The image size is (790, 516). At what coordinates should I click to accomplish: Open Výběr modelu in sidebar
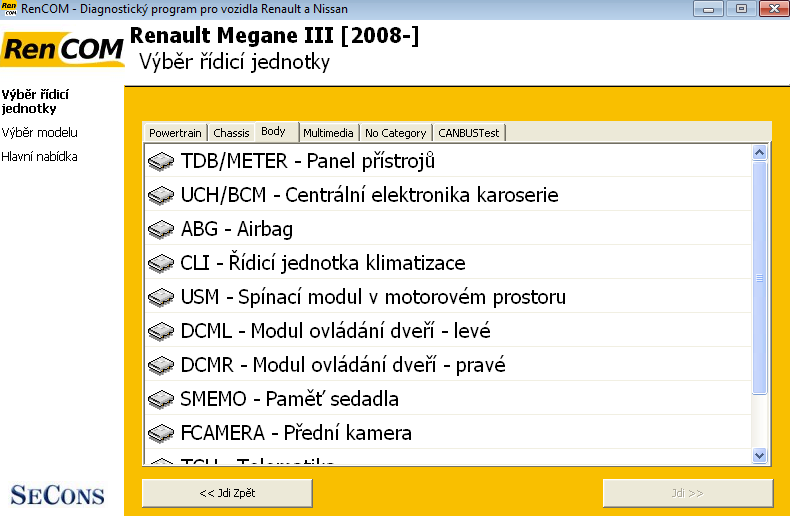pyautogui.click(x=39, y=133)
